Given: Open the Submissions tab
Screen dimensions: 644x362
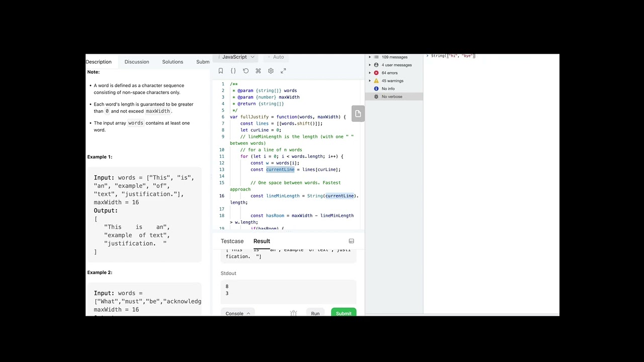Looking at the screenshot, I should click(x=203, y=62).
